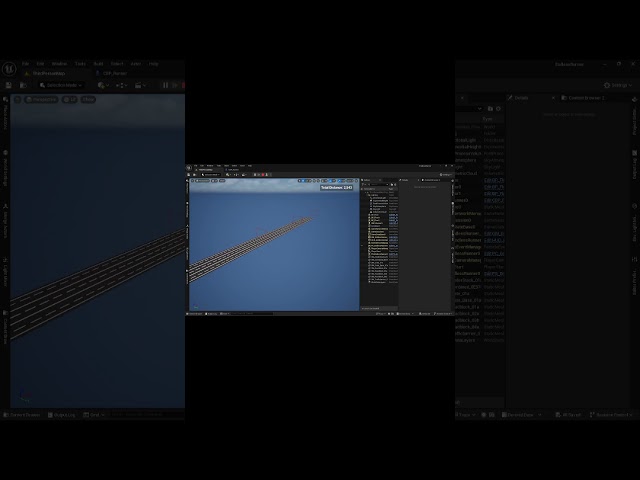Image resolution: width=640 pixels, height=480 pixels.
Task: Open the Trace dropdown in status bar
Action: [466, 415]
